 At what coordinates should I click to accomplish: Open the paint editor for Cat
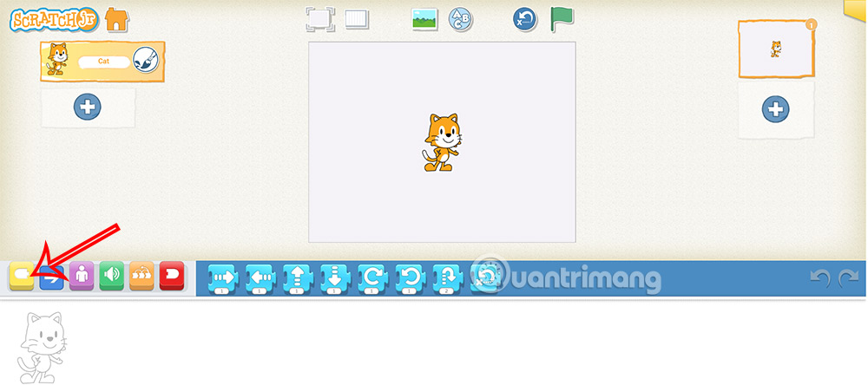[x=146, y=61]
